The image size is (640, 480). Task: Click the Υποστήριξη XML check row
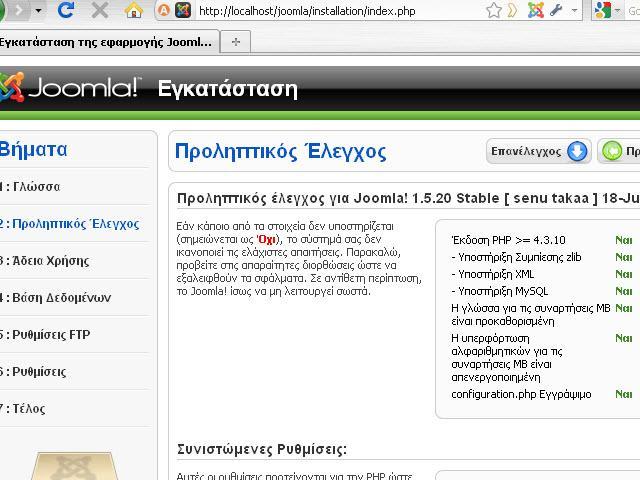493,274
